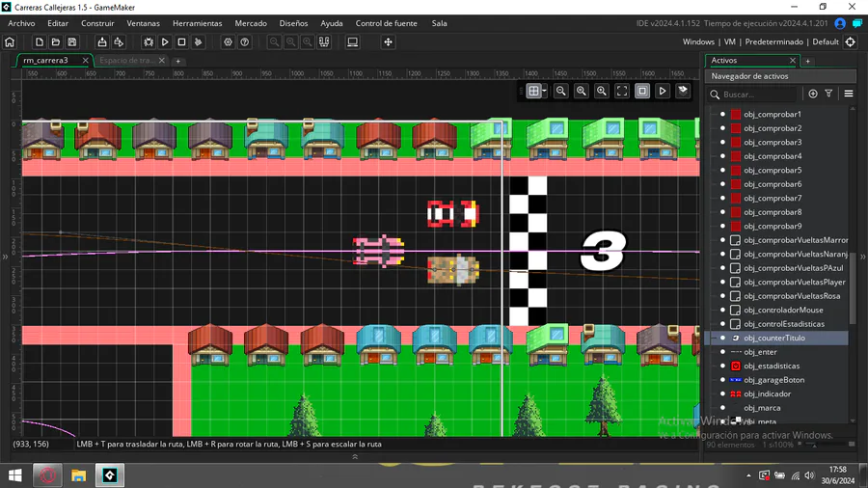Expand the bottom output panel chevron
The height and width of the screenshot is (488, 868).
pyautogui.click(x=355, y=456)
